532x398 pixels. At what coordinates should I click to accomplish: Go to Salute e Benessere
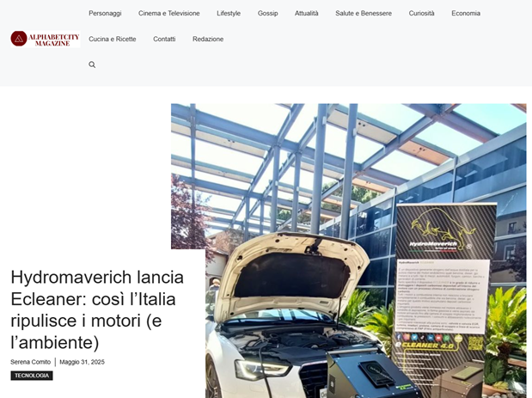pyautogui.click(x=364, y=13)
